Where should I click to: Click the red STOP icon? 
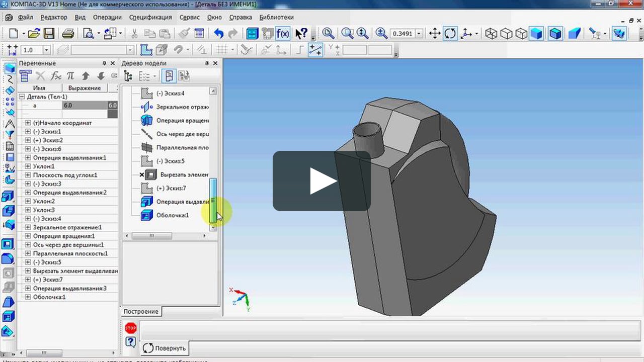point(131,328)
